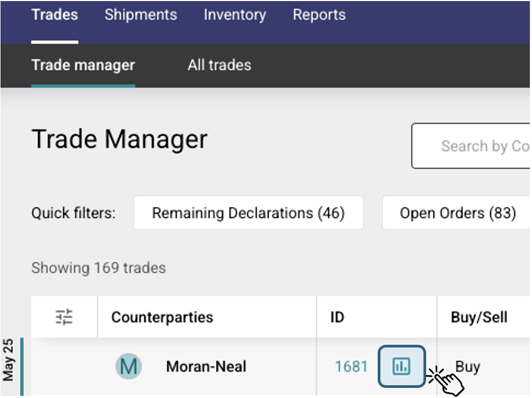This screenshot has height=398, width=532.
Task: Open the column filter settings icon
Action: click(x=63, y=317)
